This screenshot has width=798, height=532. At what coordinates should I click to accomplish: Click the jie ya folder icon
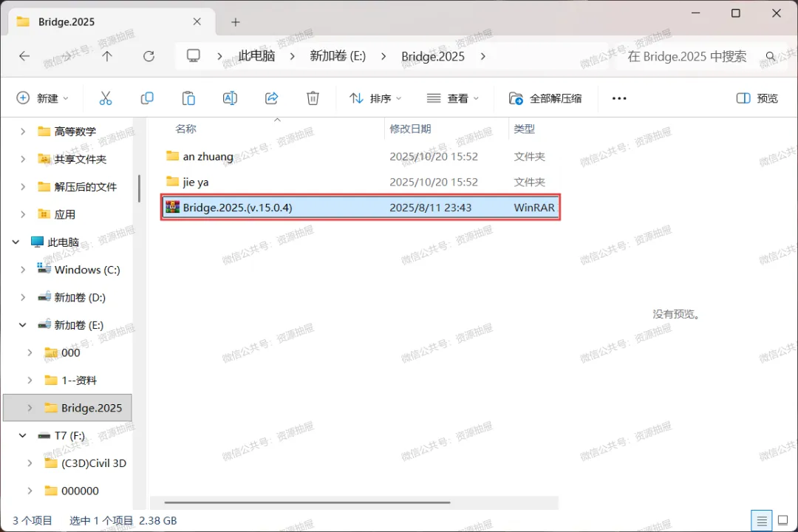[x=172, y=181]
